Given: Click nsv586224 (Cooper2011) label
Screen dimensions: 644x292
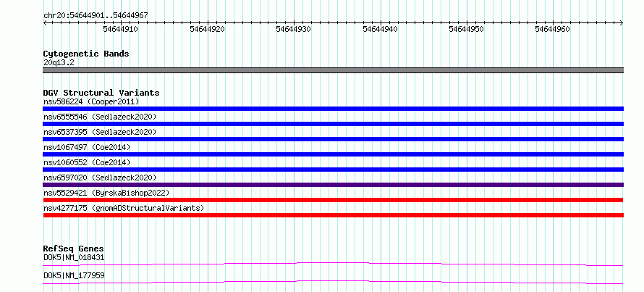Looking at the screenshot, I should point(91,101).
